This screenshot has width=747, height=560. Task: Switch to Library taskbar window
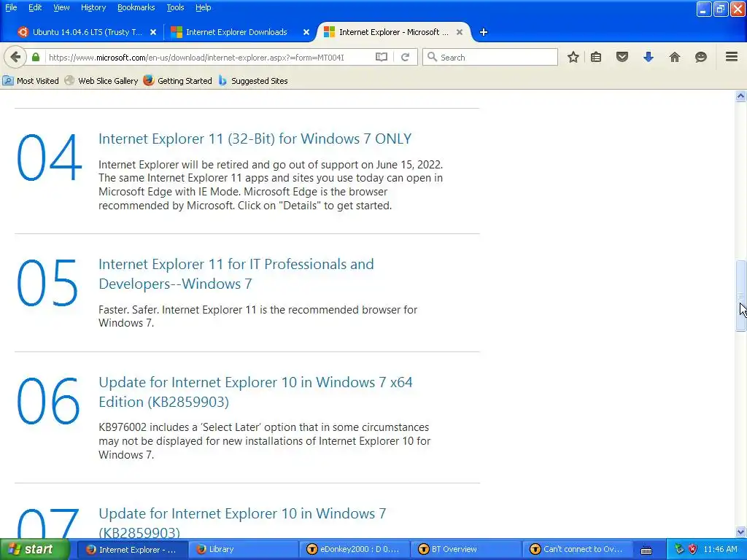243,550
